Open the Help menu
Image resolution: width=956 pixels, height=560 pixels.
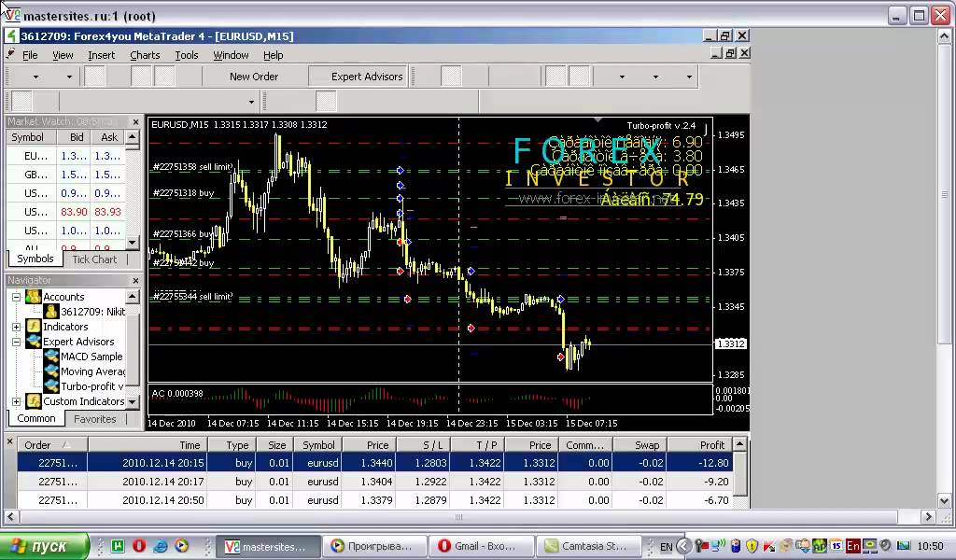click(x=274, y=55)
